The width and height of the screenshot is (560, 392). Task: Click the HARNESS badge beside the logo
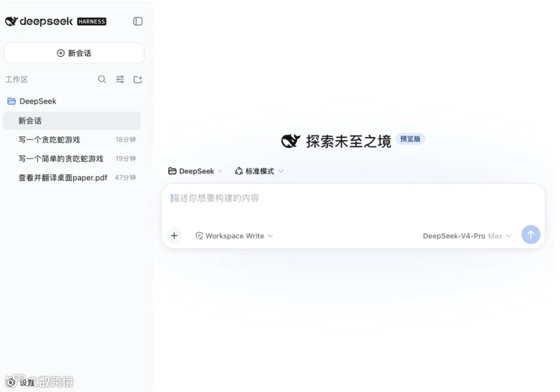(x=92, y=21)
